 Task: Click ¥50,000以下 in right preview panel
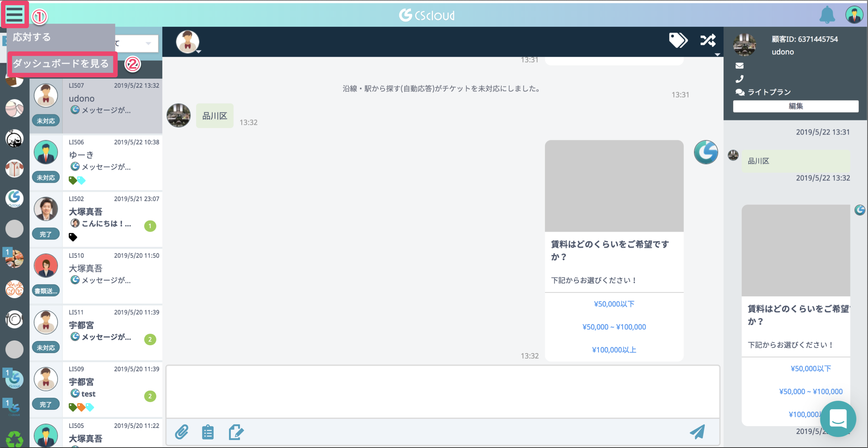click(811, 368)
